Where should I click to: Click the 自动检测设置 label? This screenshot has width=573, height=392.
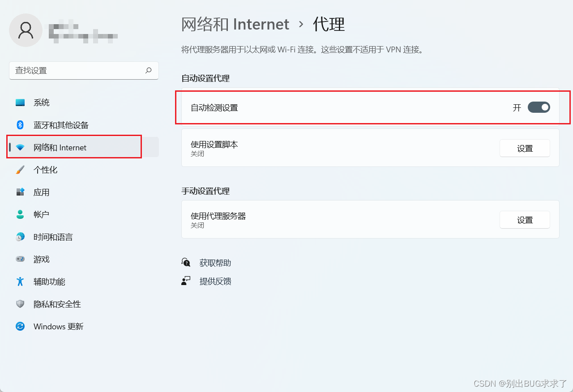click(214, 107)
